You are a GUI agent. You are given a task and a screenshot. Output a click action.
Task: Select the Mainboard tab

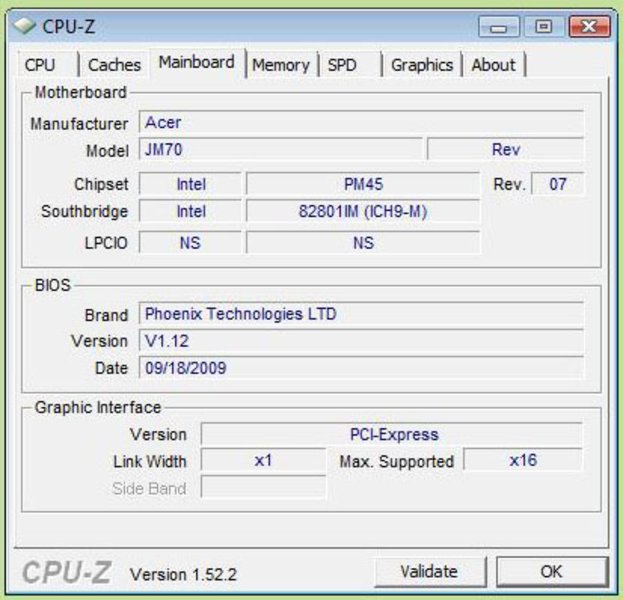(x=197, y=63)
